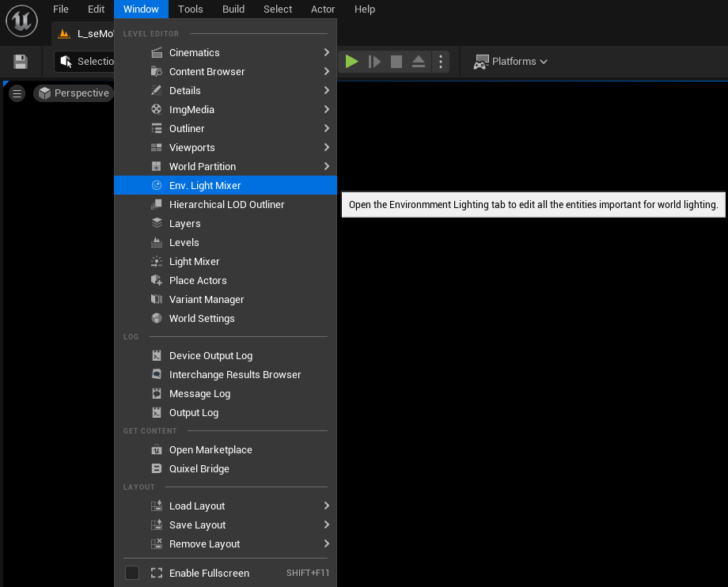
Task: Click the Details pencil icon
Action: coord(157,90)
